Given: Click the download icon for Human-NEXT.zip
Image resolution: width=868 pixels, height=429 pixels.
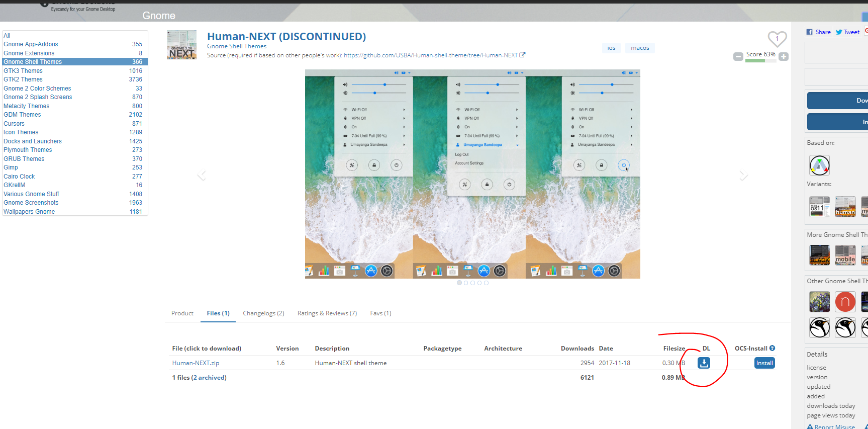Looking at the screenshot, I should (x=704, y=363).
